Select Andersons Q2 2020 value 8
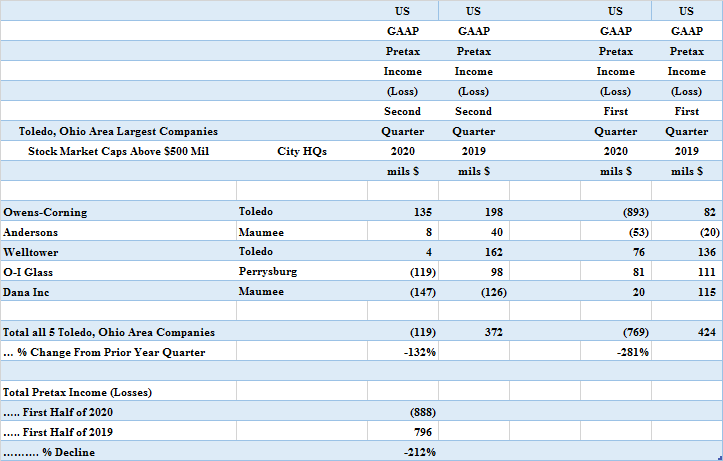Viewport: 723px width, 461px height. click(429, 232)
